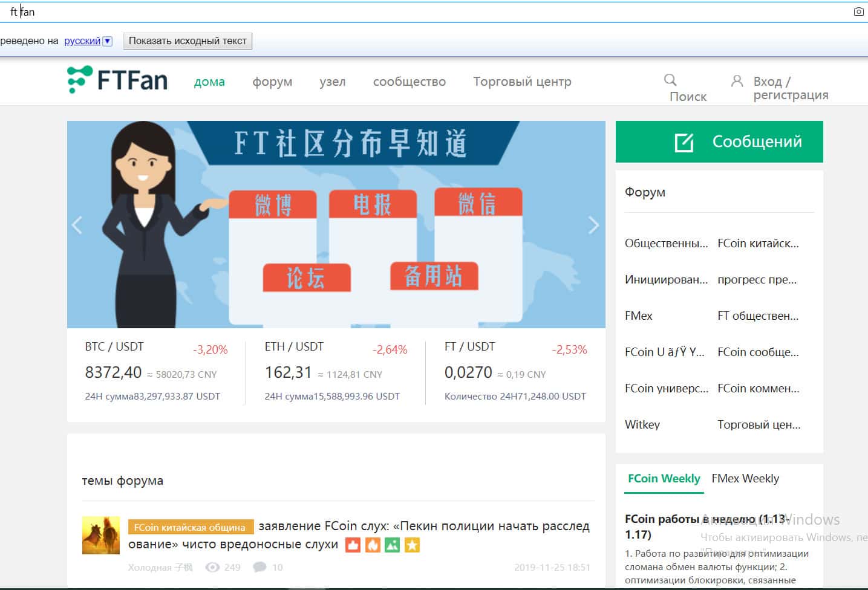Image resolution: width=868 pixels, height=590 pixels.
Task: Switch to the FMex Weekly tab
Action: click(745, 478)
